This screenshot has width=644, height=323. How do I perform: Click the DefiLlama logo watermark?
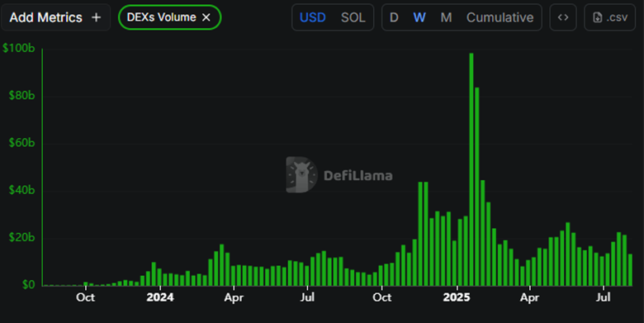point(302,174)
